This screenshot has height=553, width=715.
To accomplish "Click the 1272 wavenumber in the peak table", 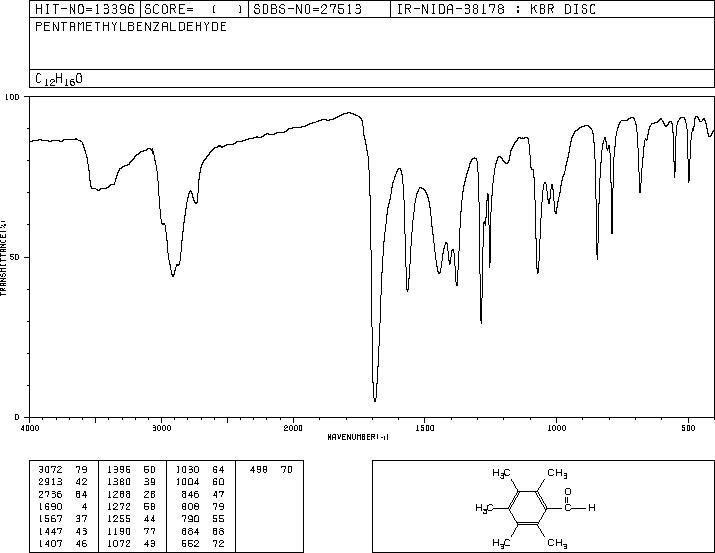I will [119, 506].
